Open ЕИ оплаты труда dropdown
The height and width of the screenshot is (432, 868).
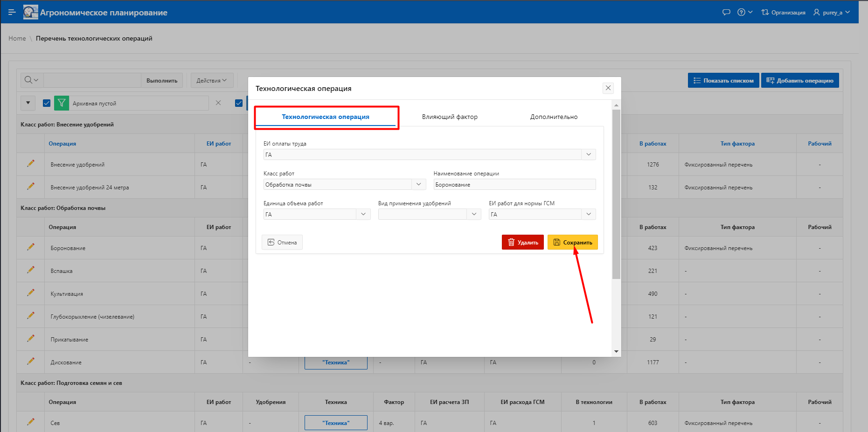(x=589, y=154)
